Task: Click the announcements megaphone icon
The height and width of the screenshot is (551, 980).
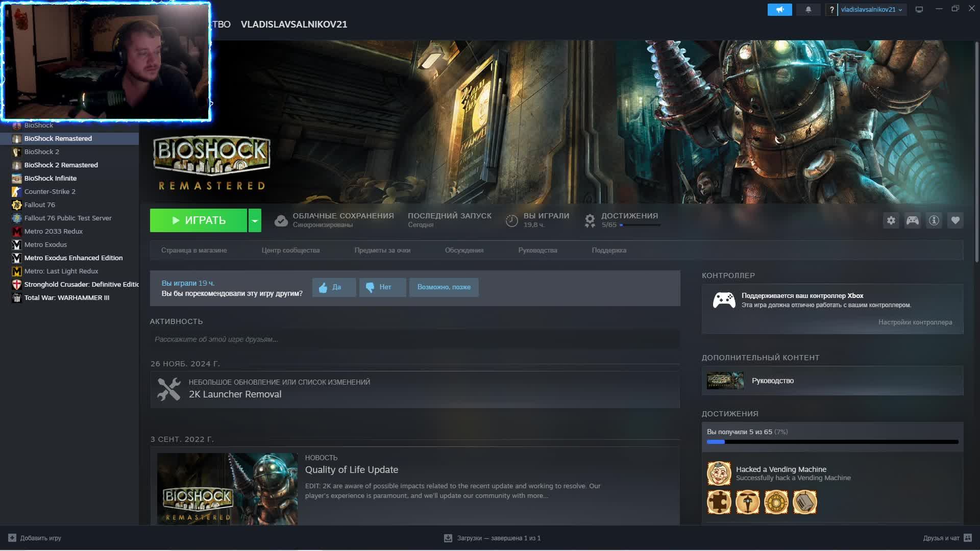Action: pyautogui.click(x=779, y=10)
